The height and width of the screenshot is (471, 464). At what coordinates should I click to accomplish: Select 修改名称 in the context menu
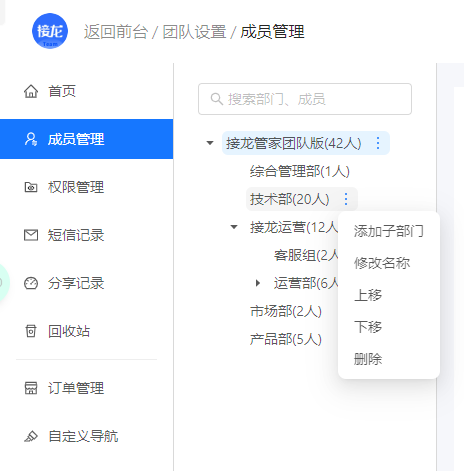pos(382,263)
